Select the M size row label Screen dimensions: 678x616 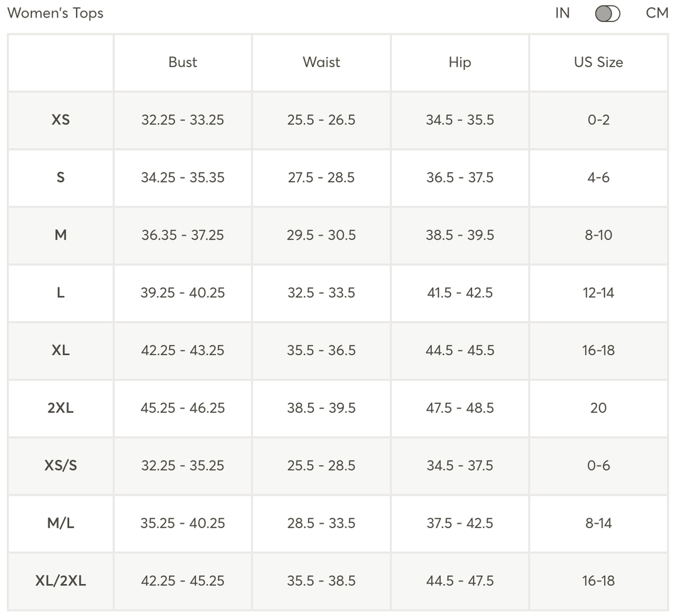tap(60, 235)
